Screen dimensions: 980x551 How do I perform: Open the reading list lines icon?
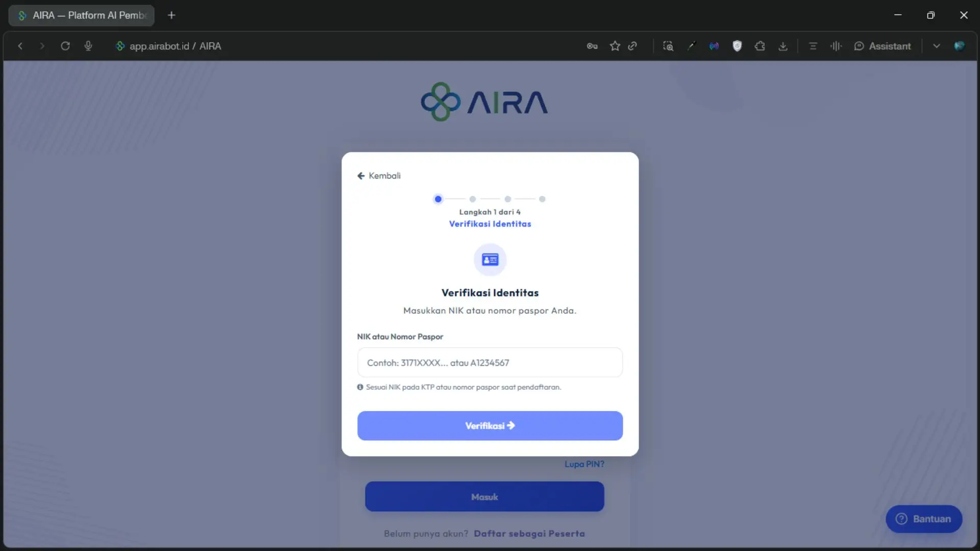(x=813, y=46)
